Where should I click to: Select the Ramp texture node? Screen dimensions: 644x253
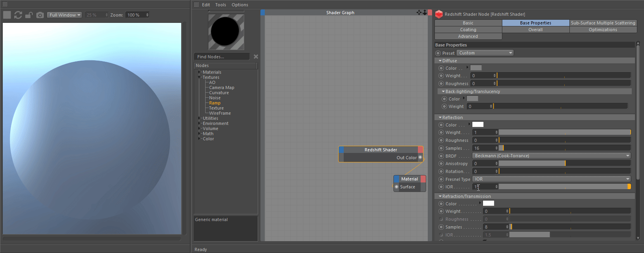tap(215, 103)
